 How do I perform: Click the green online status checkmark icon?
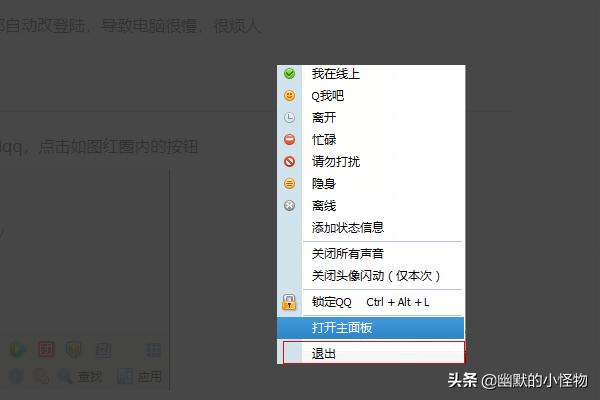(x=289, y=73)
